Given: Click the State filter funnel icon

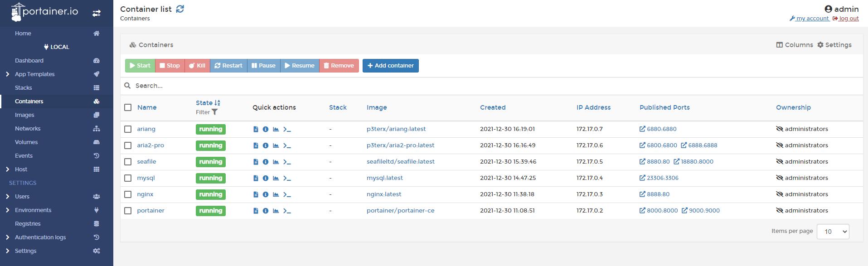Looking at the screenshot, I should (x=215, y=112).
